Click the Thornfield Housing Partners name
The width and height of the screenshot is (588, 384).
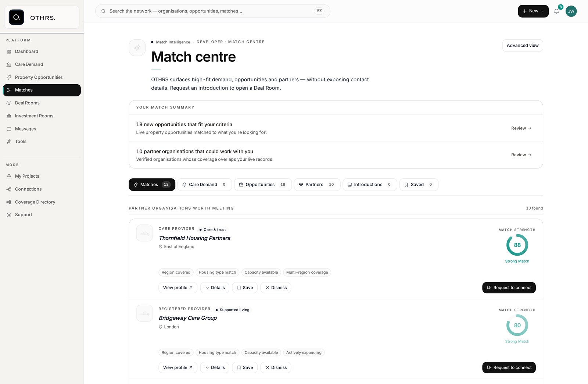coord(194,238)
